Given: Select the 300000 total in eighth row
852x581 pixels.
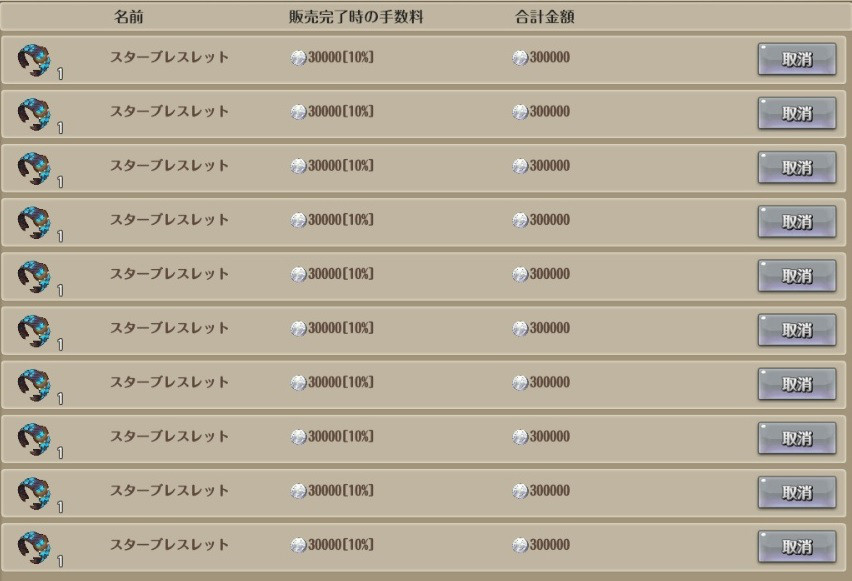Looking at the screenshot, I should tap(550, 436).
